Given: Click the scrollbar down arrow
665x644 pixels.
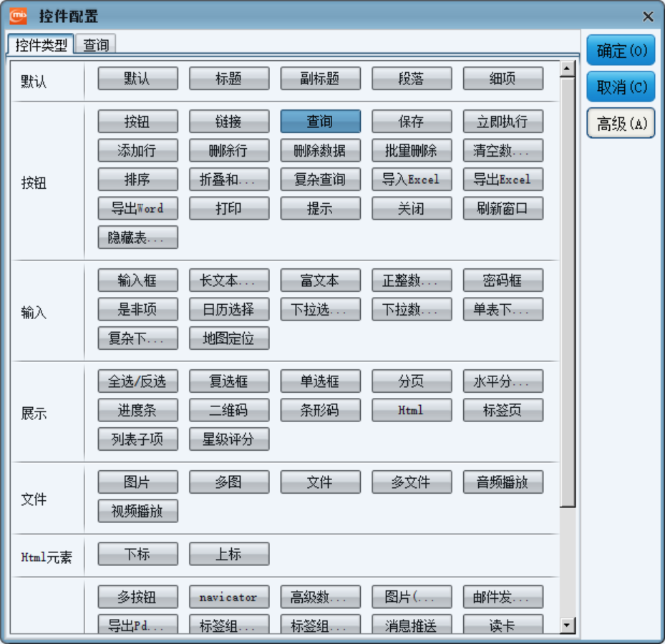Looking at the screenshot, I should pyautogui.click(x=568, y=625).
